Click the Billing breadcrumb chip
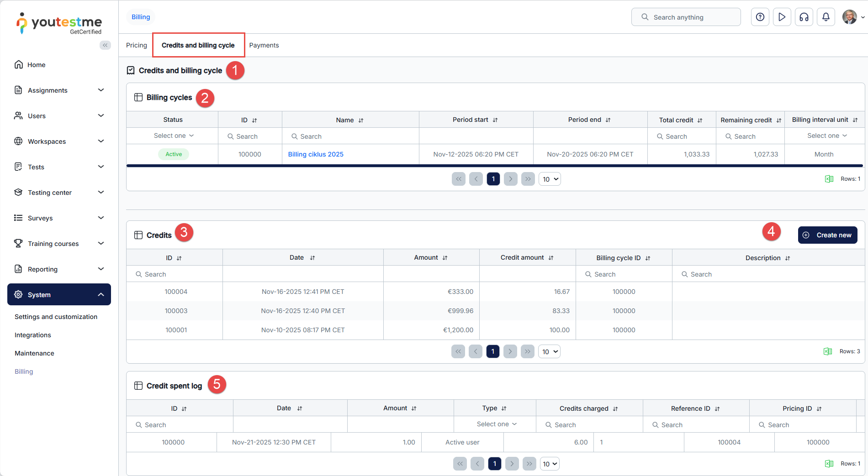 tap(141, 17)
